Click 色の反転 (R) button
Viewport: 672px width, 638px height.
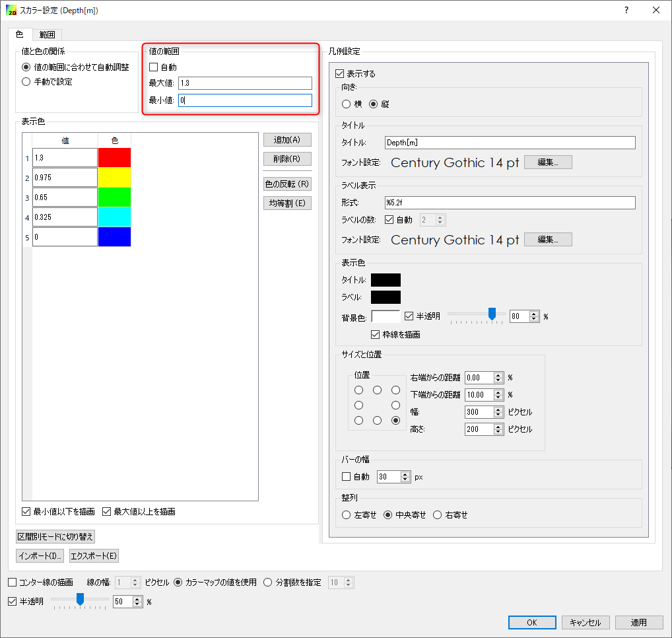[287, 184]
